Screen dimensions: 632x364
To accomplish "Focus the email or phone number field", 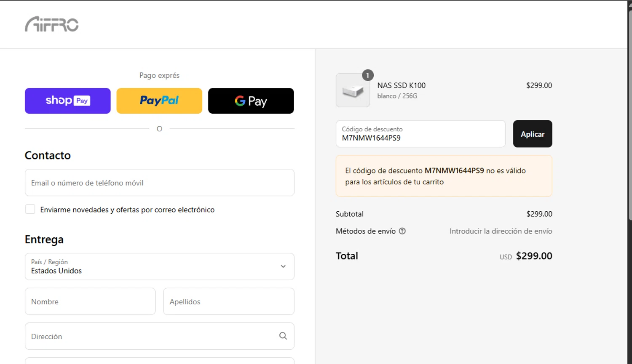I will (160, 183).
